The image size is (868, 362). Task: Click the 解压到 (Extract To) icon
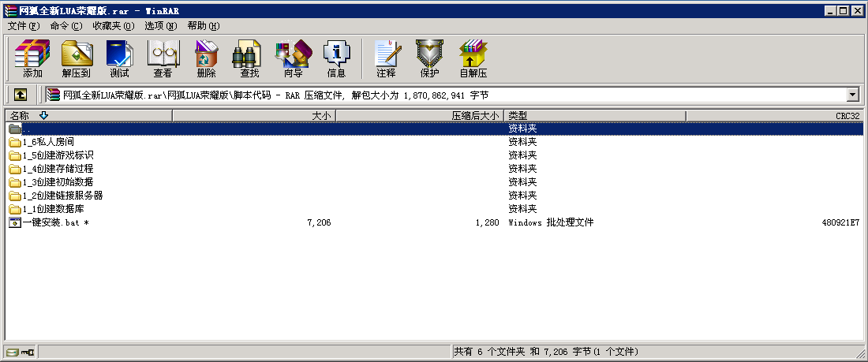click(x=76, y=58)
